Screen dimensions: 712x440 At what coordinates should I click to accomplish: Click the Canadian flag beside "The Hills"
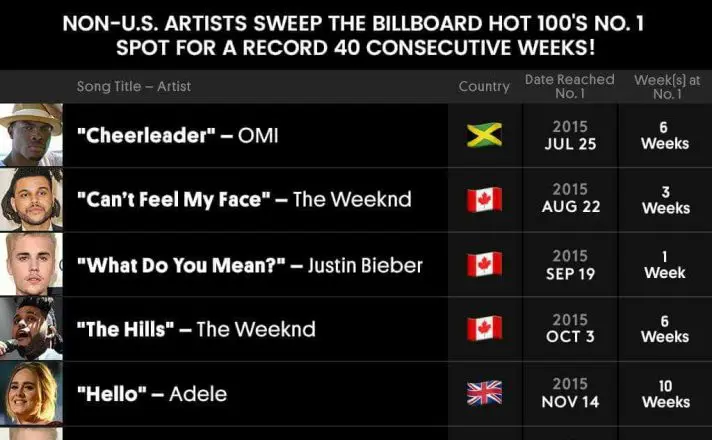click(484, 329)
